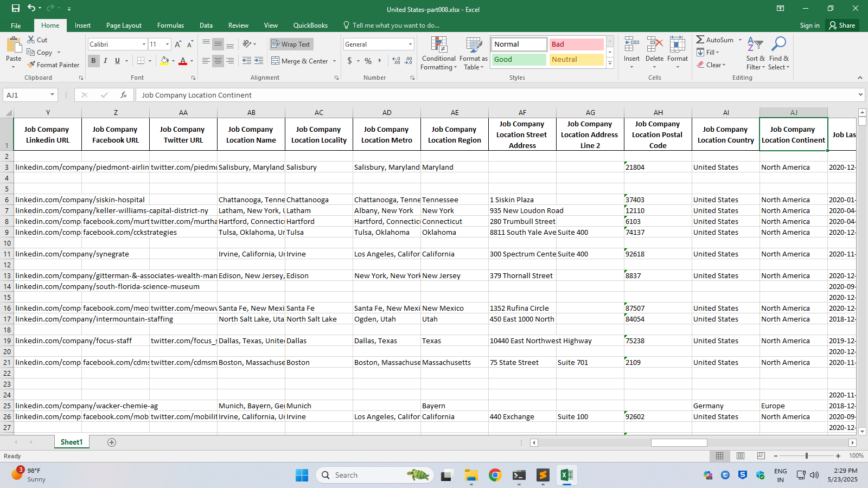Add a new sheet with plus icon
This screenshot has height=488, width=868.
112,442
